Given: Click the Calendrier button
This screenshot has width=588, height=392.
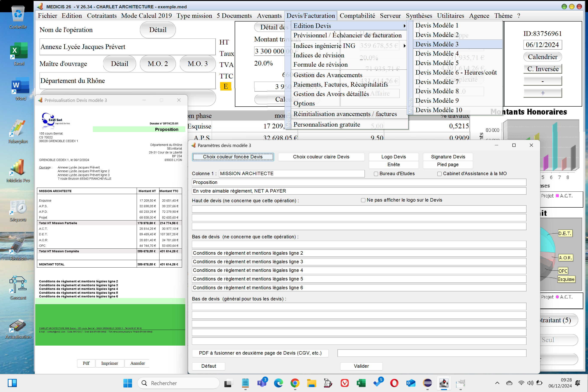Looking at the screenshot, I should (542, 57).
